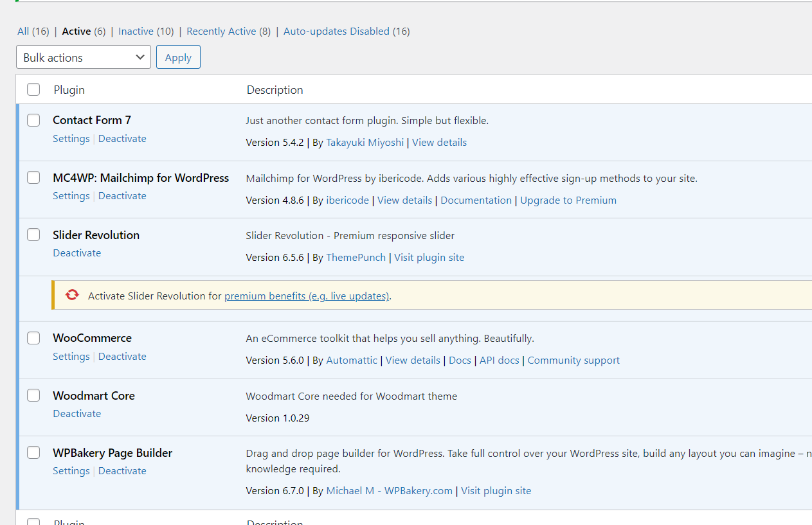Open the Bulk actions dropdown
This screenshot has height=525, width=812.
point(84,57)
